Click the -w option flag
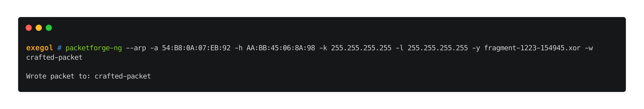The height and width of the screenshot is (109, 644). pos(589,48)
